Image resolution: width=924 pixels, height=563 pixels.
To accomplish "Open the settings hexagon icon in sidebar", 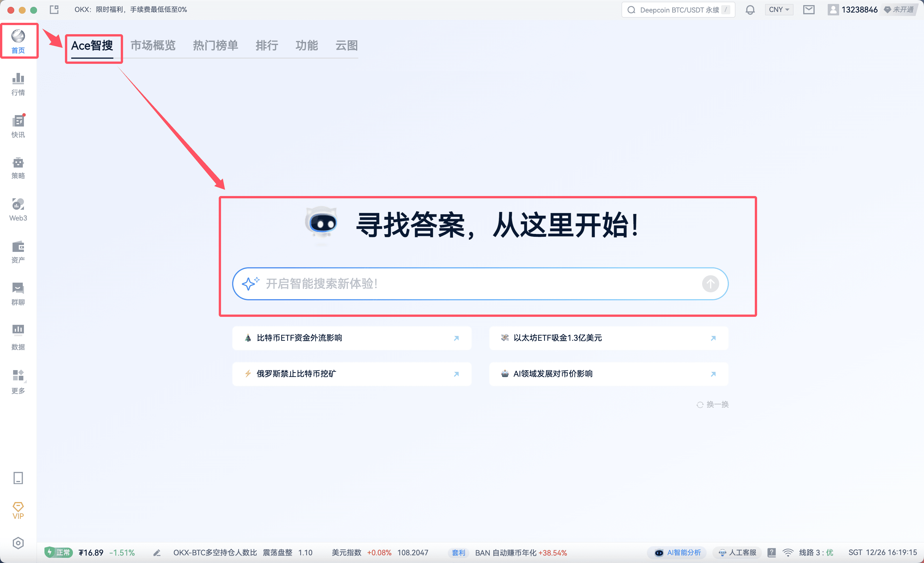I will coord(18,543).
